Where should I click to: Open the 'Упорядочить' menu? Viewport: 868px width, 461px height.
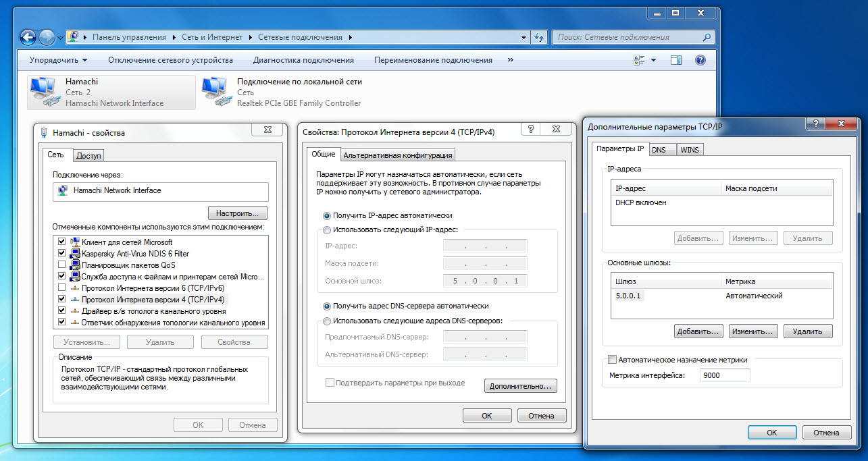pyautogui.click(x=58, y=60)
